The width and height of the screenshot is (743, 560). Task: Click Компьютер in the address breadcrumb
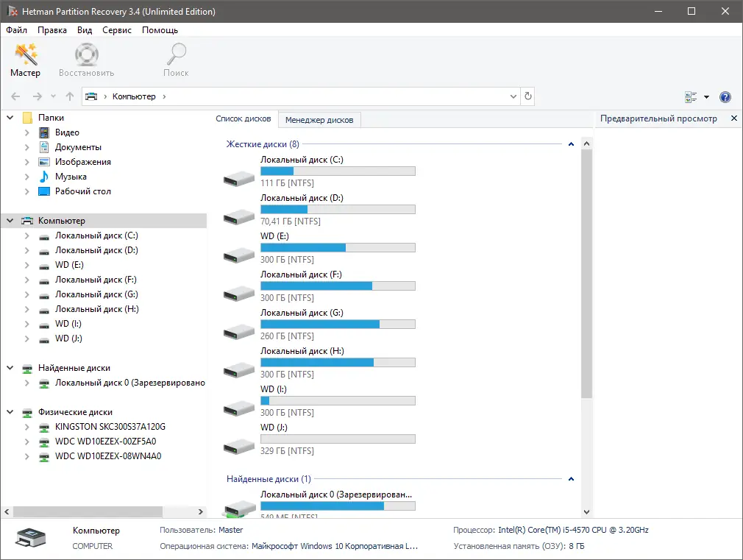click(134, 96)
